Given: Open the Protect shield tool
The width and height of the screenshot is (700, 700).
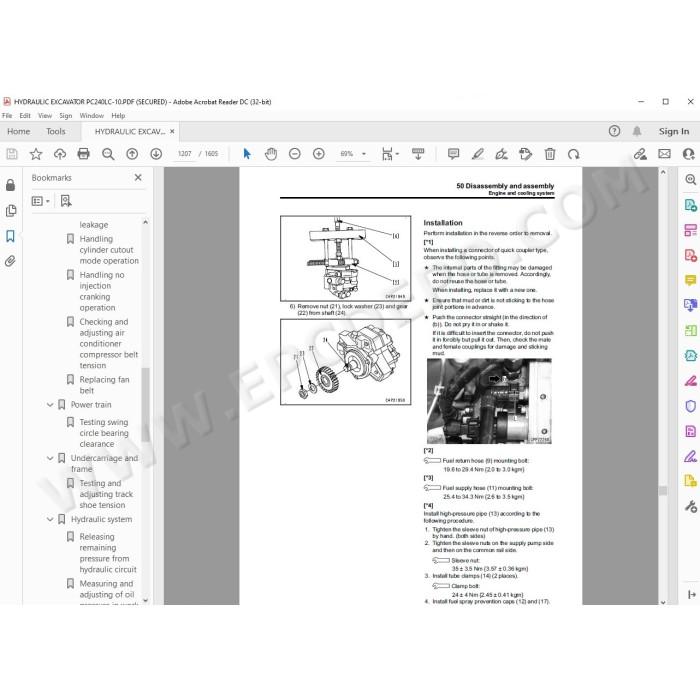Looking at the screenshot, I should tap(690, 406).
